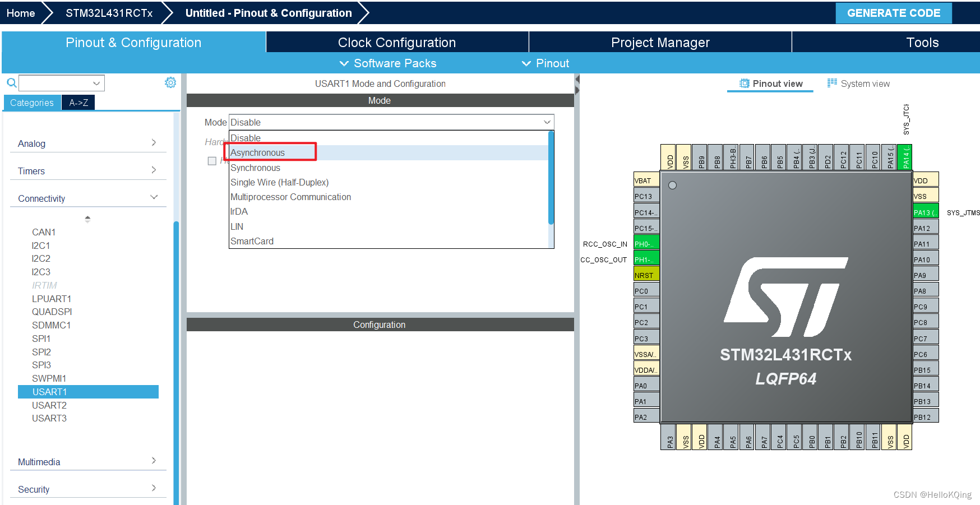This screenshot has height=505, width=980.
Task: Choose Synchronous mode option
Action: click(389, 168)
